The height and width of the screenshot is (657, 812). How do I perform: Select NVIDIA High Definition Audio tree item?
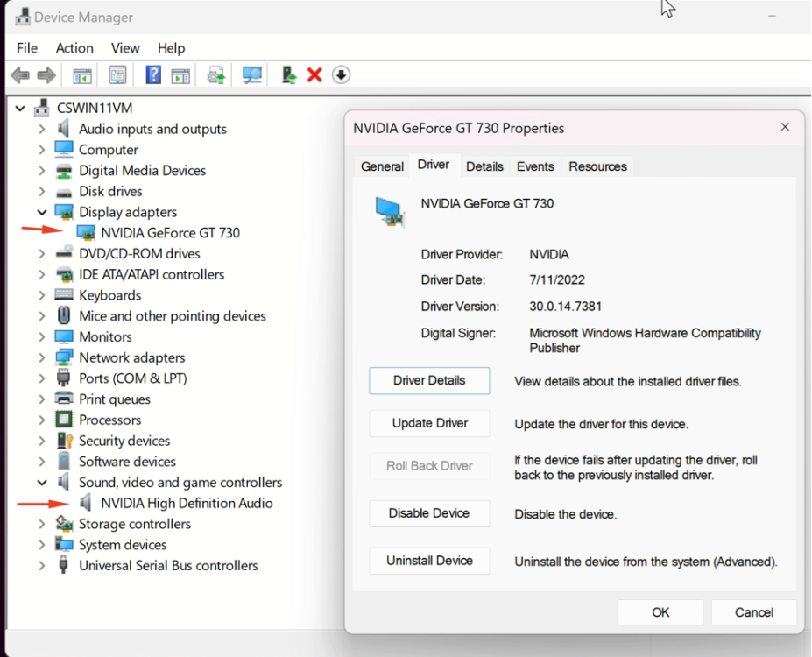pyautogui.click(x=187, y=503)
